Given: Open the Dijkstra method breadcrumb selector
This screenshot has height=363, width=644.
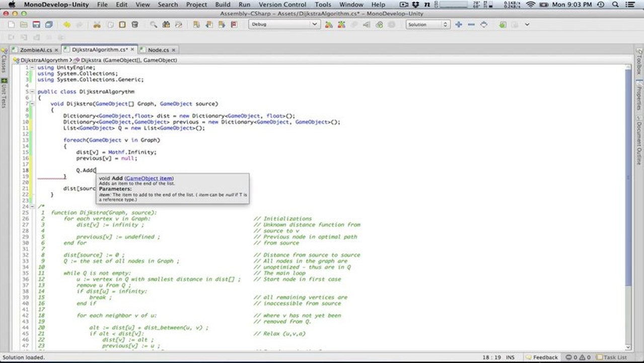Looking at the screenshot, I should click(x=126, y=60).
